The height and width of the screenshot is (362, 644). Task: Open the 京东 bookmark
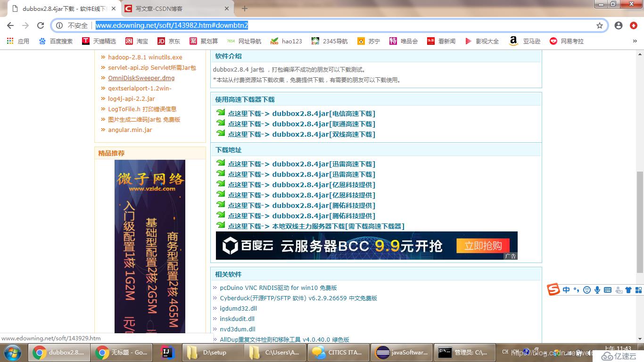(169, 41)
